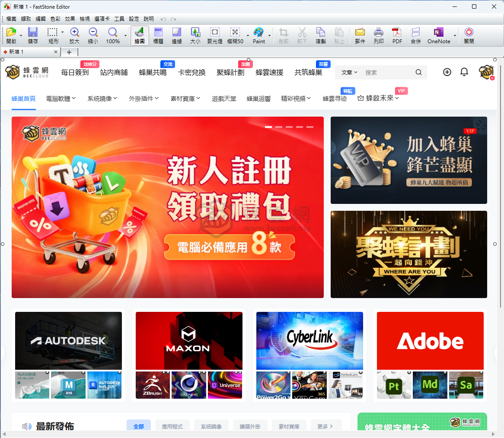
Task: Apply edge effect with the 邊緣 icon
Action: click(177, 35)
